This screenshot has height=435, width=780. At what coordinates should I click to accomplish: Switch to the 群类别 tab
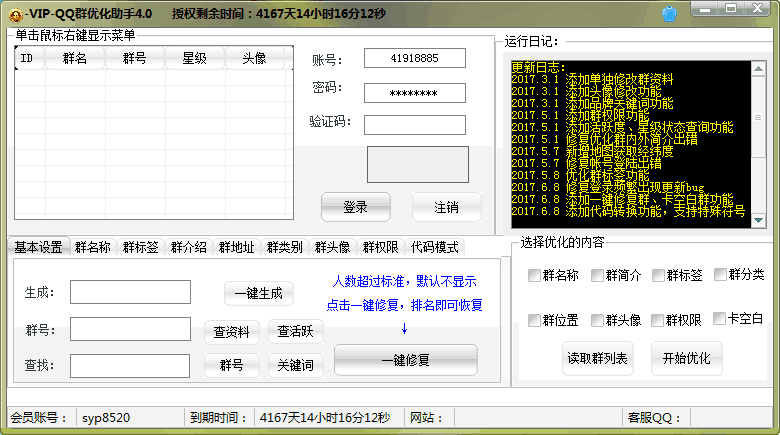[285, 247]
